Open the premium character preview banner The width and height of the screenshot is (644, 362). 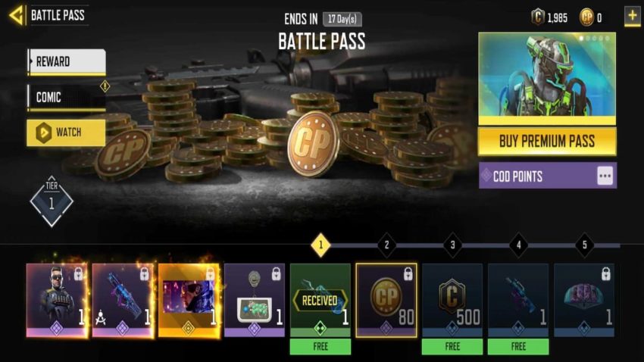[x=547, y=79]
